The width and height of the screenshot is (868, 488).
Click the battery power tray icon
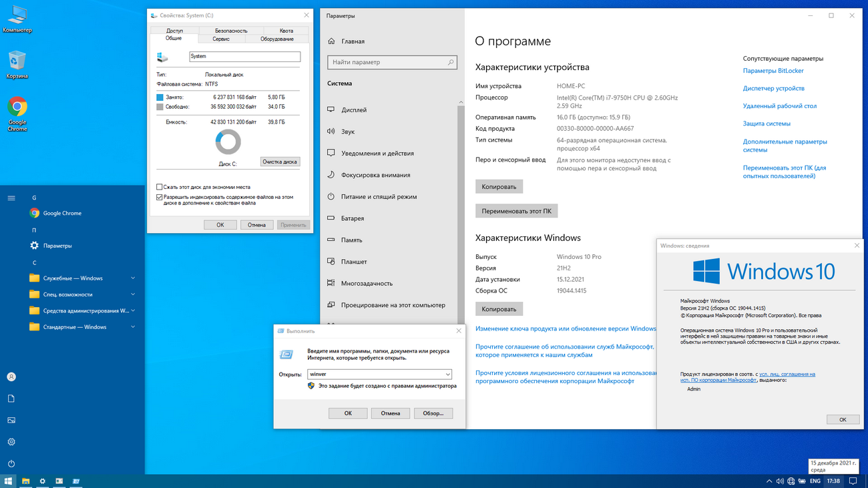coord(803,481)
